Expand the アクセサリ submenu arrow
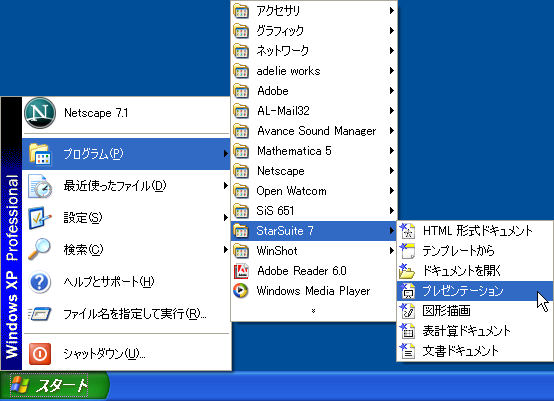 (x=391, y=11)
